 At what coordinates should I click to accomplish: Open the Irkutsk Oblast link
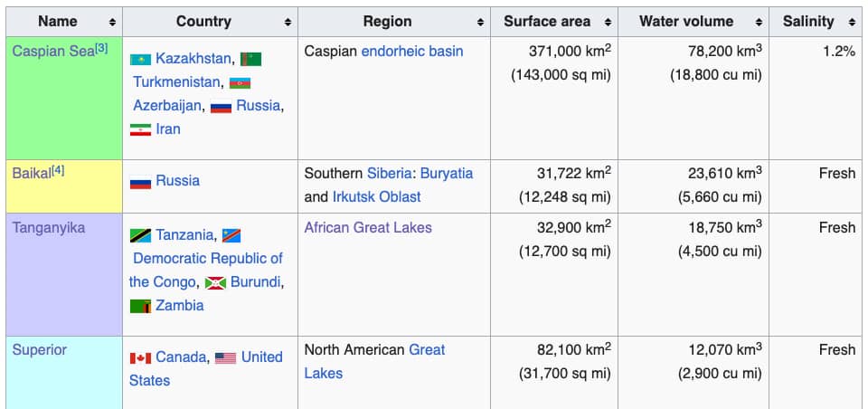coord(376,196)
